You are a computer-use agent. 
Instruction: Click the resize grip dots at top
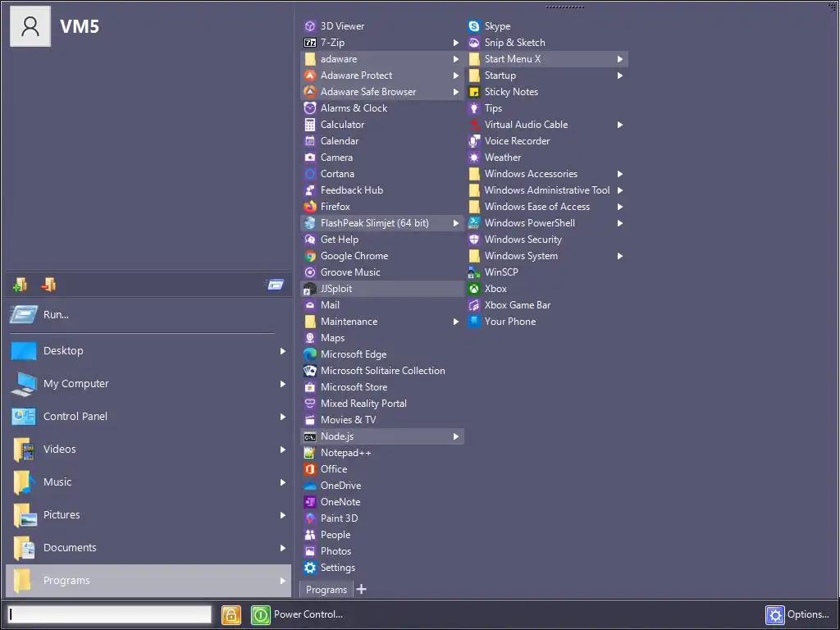click(564, 7)
